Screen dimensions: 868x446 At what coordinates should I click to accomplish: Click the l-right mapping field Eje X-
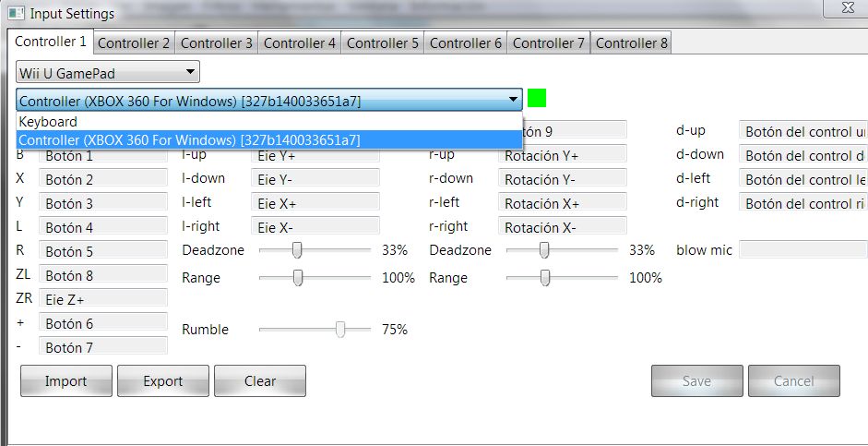pos(315,227)
